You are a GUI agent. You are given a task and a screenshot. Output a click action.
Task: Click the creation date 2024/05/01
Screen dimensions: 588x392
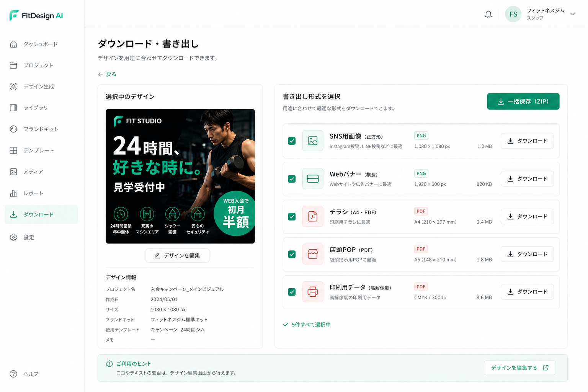[164, 299]
